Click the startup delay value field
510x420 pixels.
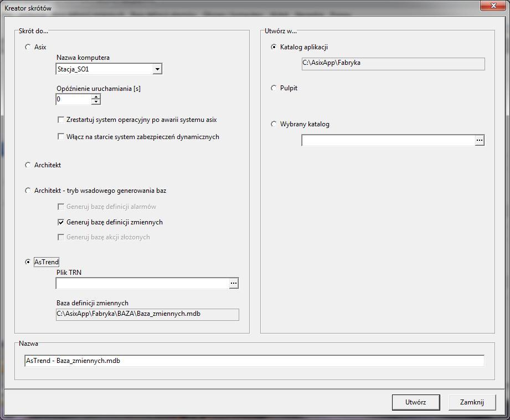click(x=74, y=99)
